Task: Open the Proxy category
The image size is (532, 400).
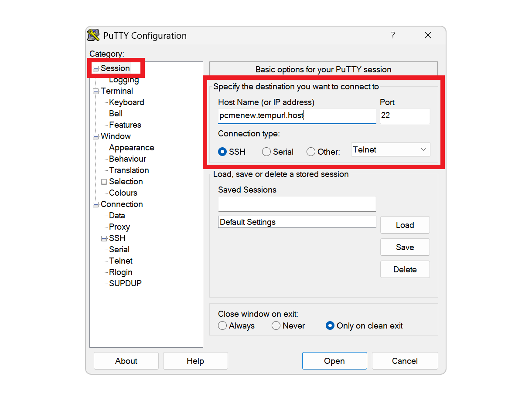Action: pyautogui.click(x=119, y=227)
